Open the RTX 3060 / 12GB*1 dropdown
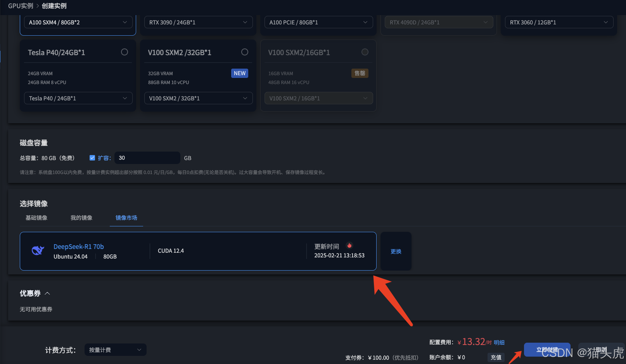Screen dimensions: 626x364 pos(559,22)
